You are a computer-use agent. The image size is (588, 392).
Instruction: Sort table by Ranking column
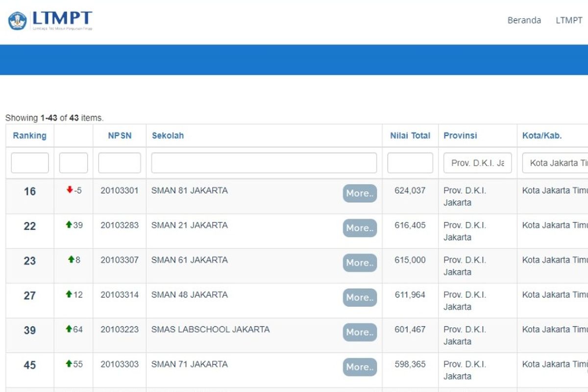(29, 136)
